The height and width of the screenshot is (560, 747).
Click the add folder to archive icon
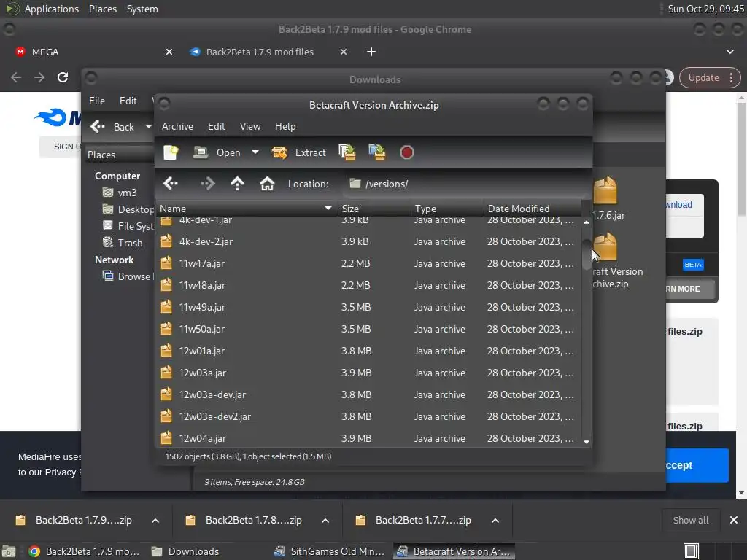377,152
